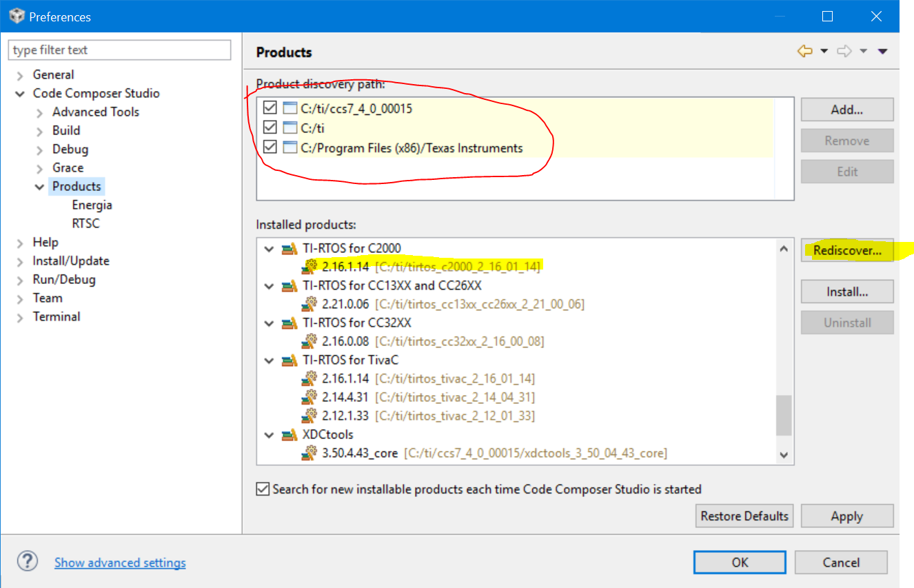Expand the Build preferences node
Screen dimensions: 914x588
pos(40,131)
